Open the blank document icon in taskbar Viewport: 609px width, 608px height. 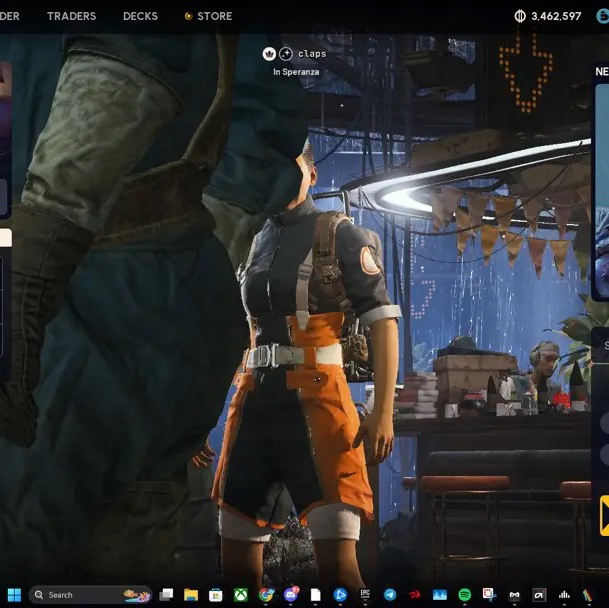(x=315, y=594)
